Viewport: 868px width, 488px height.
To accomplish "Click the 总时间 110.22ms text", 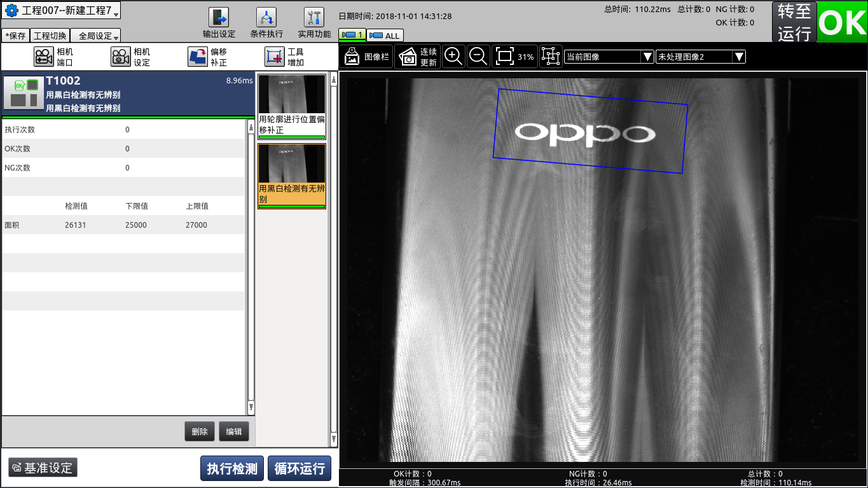I will click(x=637, y=9).
